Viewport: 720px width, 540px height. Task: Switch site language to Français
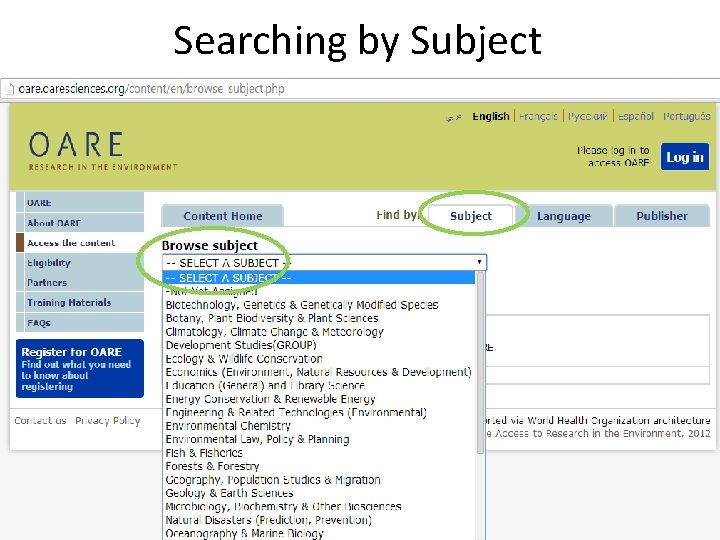pyautogui.click(x=538, y=116)
